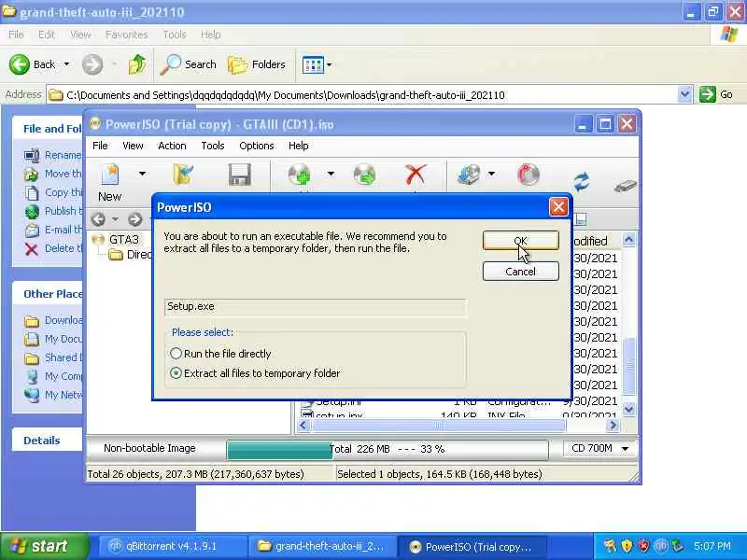Screen dimensions: 747x560
Task: Click the Back button in Explorer
Action: (33, 64)
